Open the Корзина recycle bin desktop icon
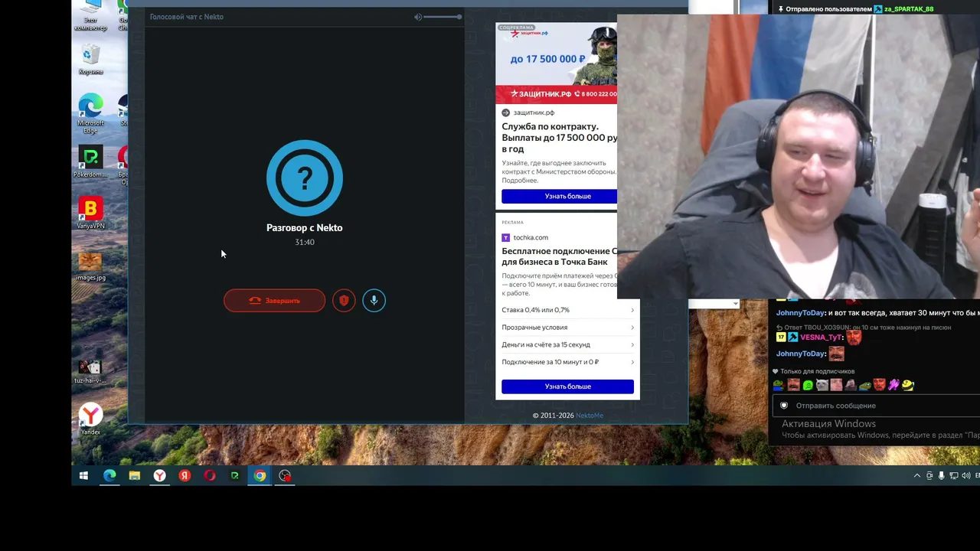 (x=90, y=59)
